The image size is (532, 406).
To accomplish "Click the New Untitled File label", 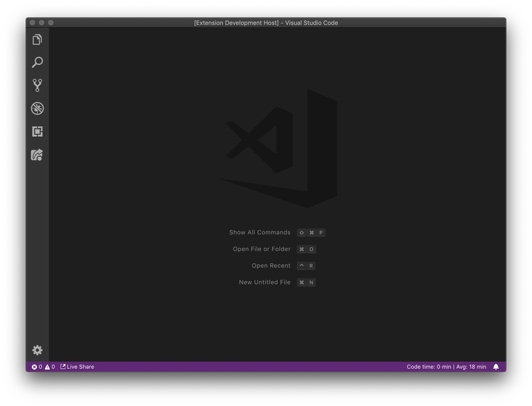I will 265,282.
